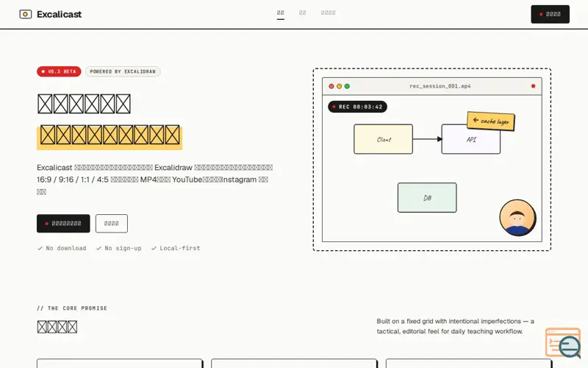Select the Client box in diagram
Screen dimensions: 588x368
pos(383,139)
